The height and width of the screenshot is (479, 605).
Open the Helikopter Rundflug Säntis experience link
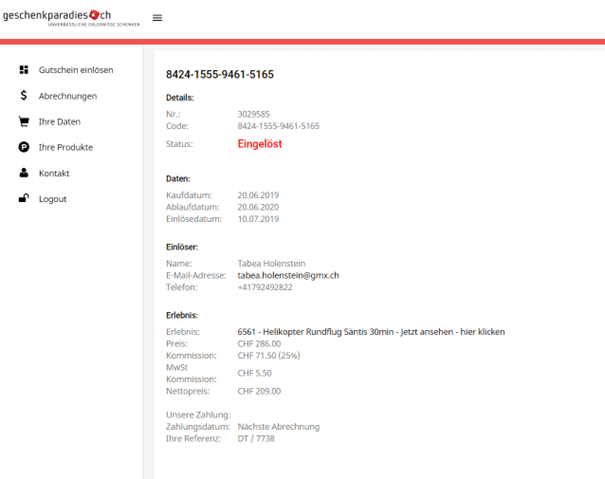click(x=370, y=332)
